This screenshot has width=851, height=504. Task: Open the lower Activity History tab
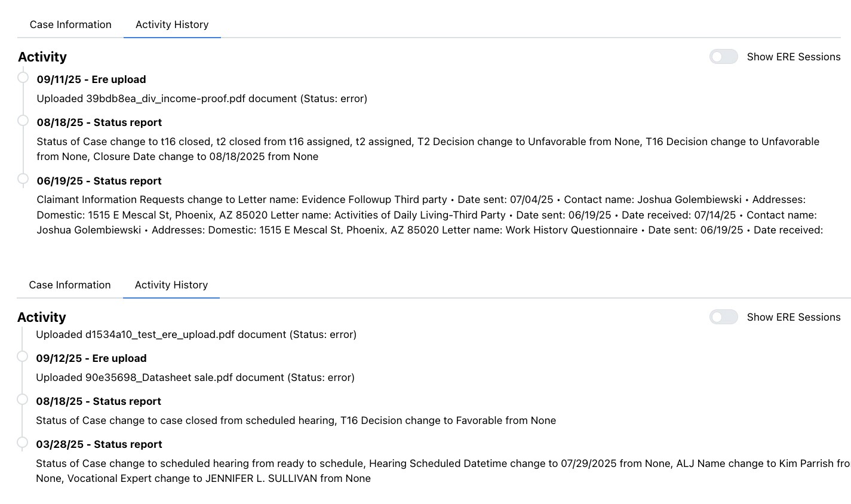pyautogui.click(x=171, y=285)
